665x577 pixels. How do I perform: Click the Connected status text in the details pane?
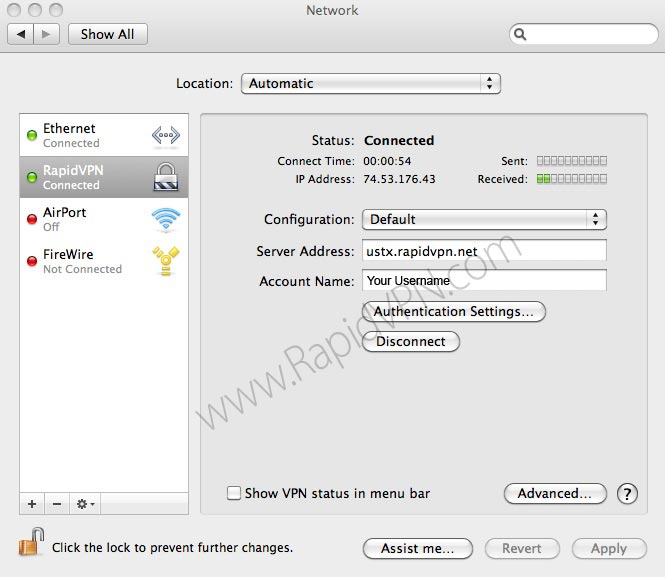399,140
